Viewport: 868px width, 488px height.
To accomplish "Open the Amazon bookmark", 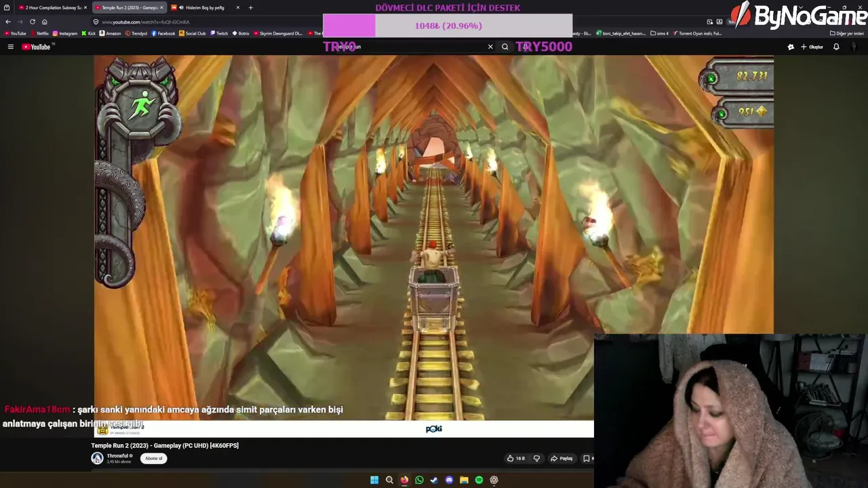I will pos(111,33).
